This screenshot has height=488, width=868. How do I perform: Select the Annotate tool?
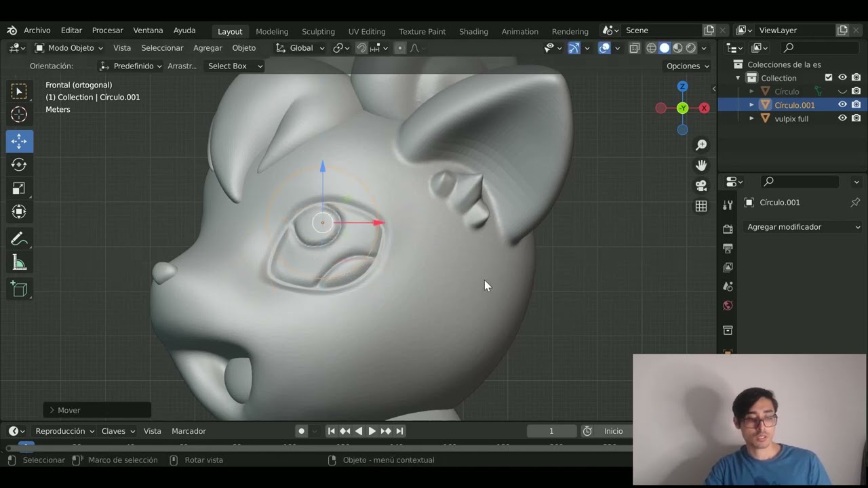[x=19, y=239]
